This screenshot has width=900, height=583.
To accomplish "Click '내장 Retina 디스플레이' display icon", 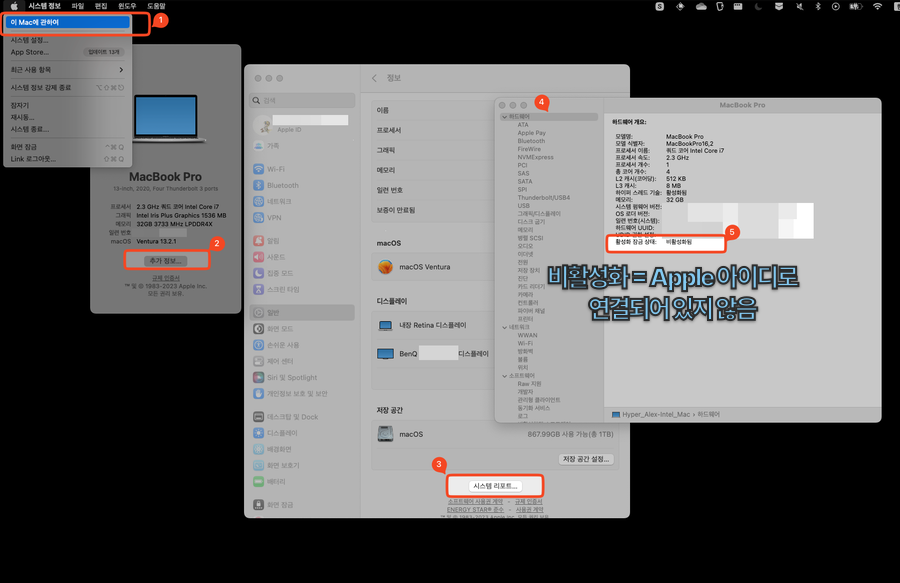I will pos(385,325).
